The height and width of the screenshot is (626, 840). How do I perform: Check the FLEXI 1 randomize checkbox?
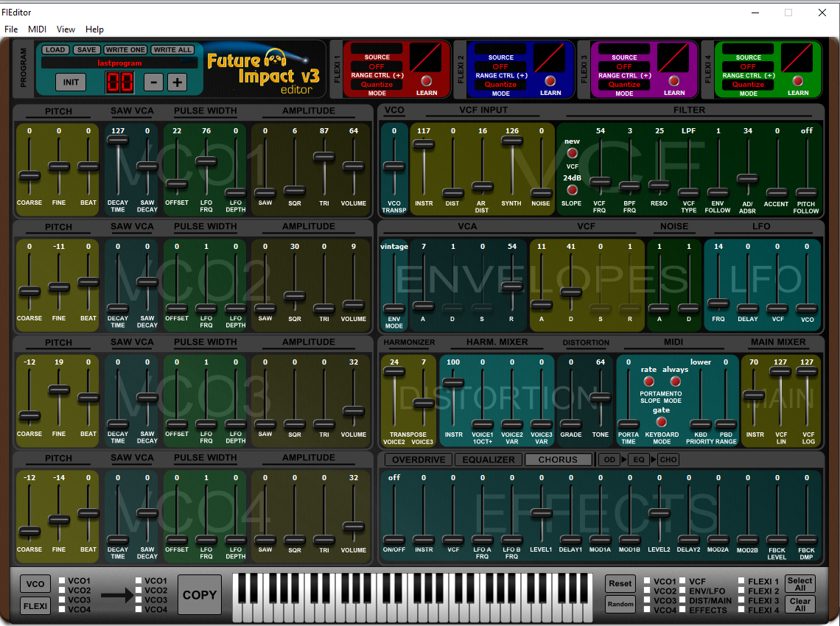point(741,581)
